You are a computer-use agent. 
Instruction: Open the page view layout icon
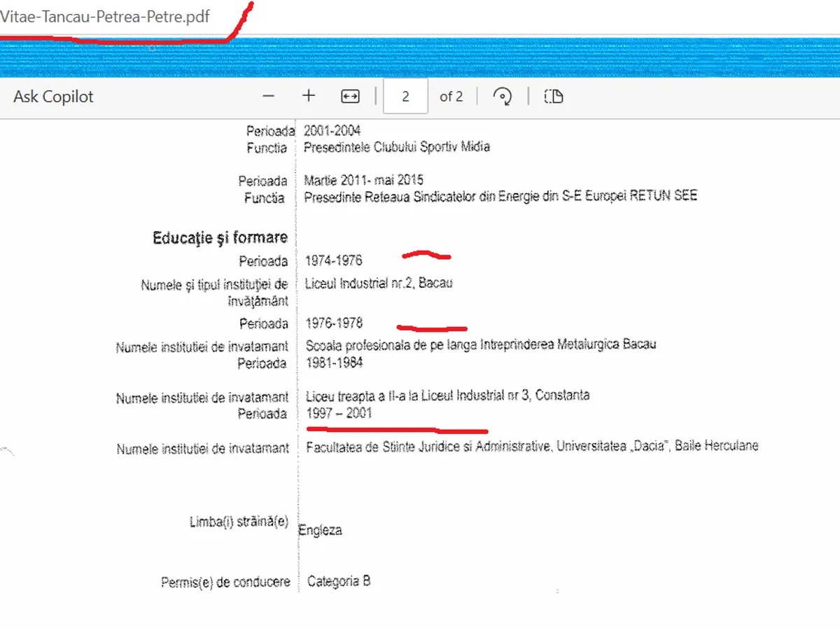[554, 97]
